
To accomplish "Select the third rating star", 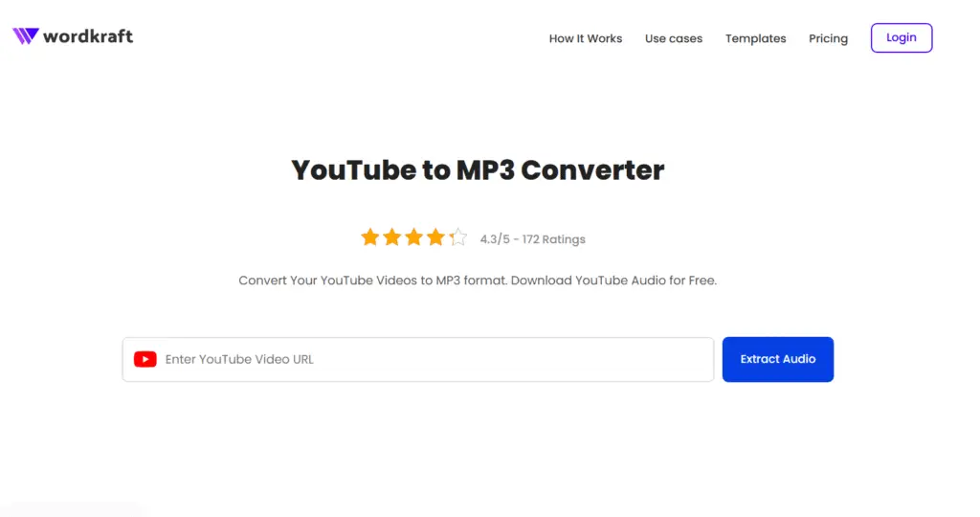I will [413, 237].
